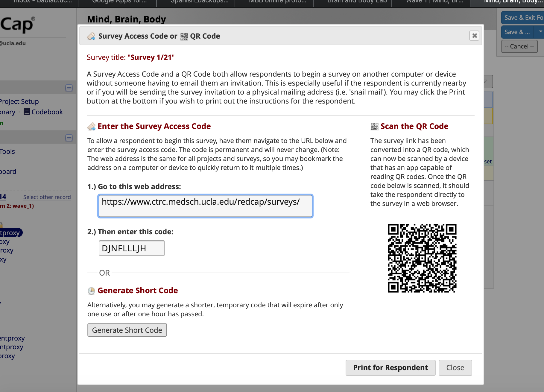Collapse the Project Setup sidebar section
The height and width of the screenshot is (392, 544).
[x=69, y=88]
